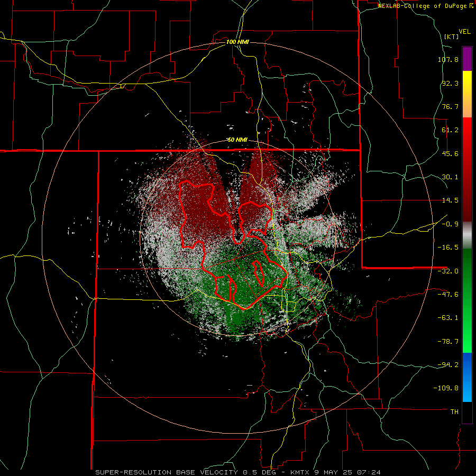Click the purple segment of the velocity color bar

(467, 59)
